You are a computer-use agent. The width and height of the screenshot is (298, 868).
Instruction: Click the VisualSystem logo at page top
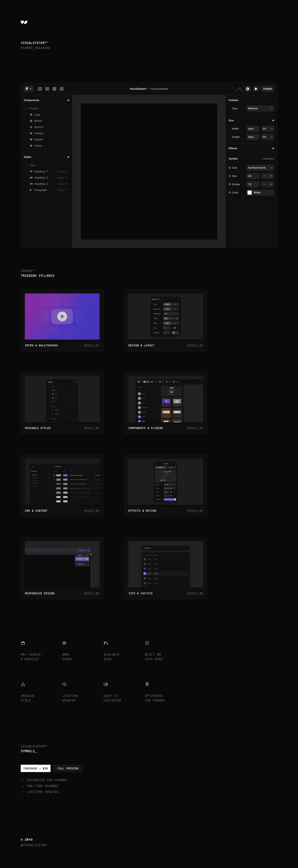pos(24,22)
